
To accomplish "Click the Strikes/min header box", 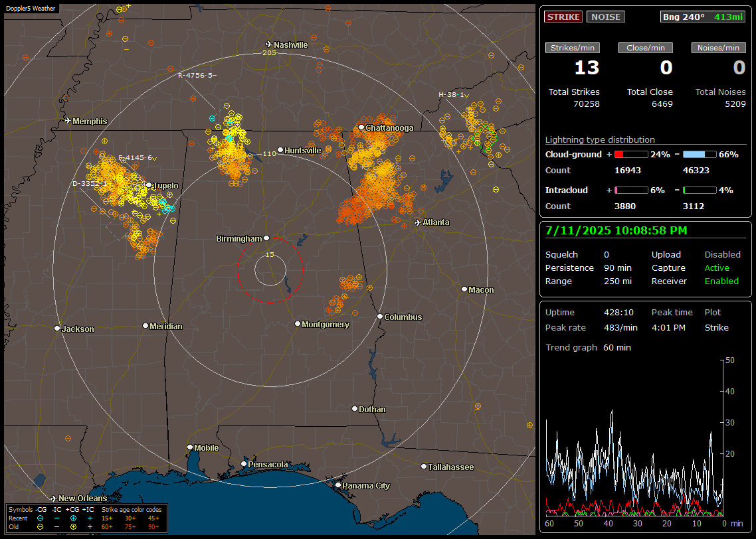I will (572, 48).
